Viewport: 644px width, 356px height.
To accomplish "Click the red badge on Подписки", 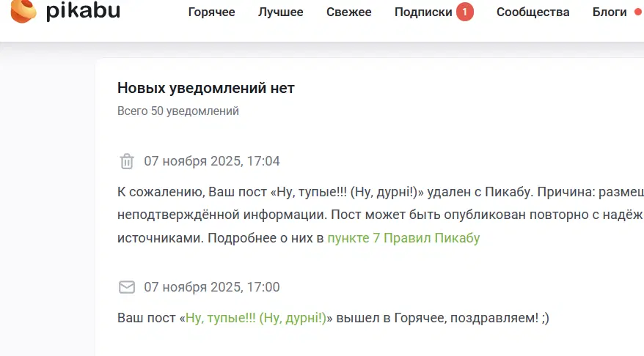I will click(464, 12).
